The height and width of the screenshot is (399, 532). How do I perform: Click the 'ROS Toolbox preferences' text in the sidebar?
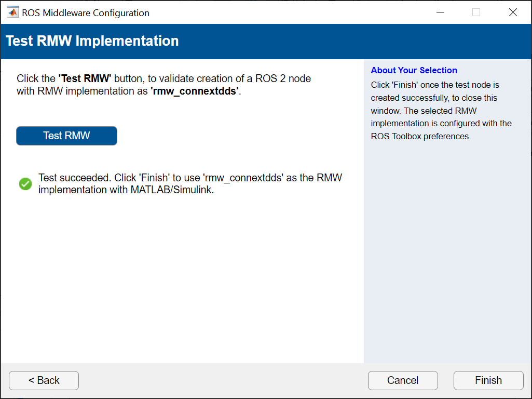pos(420,137)
